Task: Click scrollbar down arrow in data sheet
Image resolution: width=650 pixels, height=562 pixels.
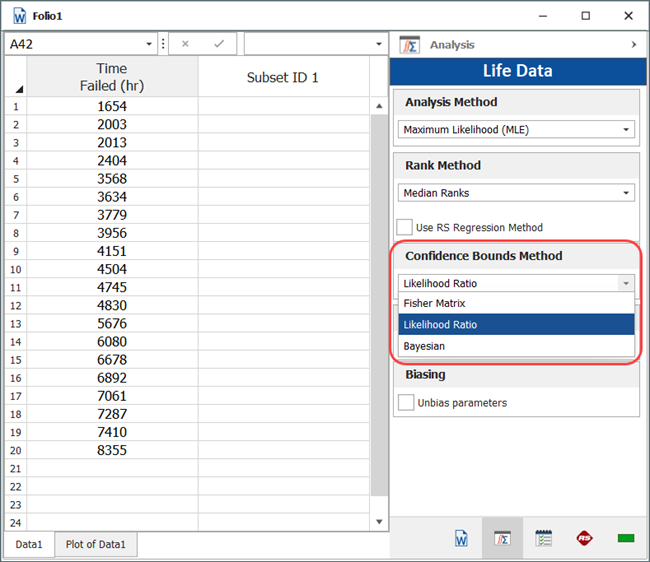Action: pos(379,522)
